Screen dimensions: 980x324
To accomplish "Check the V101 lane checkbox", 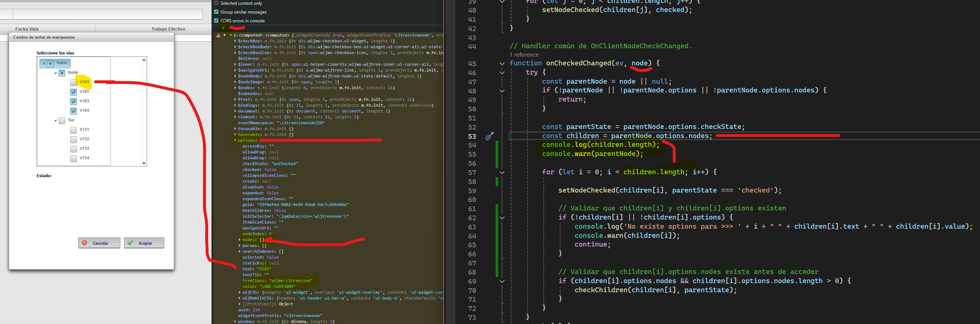I will pyautogui.click(x=74, y=83).
